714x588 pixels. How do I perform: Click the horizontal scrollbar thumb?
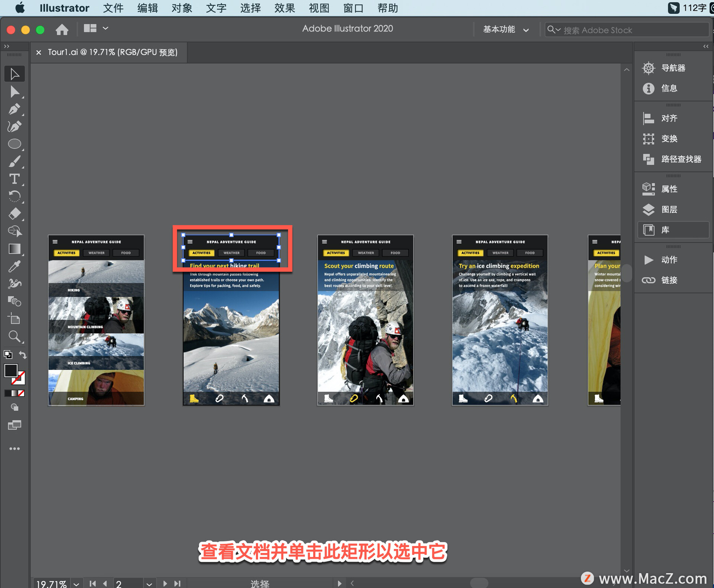coord(479,583)
